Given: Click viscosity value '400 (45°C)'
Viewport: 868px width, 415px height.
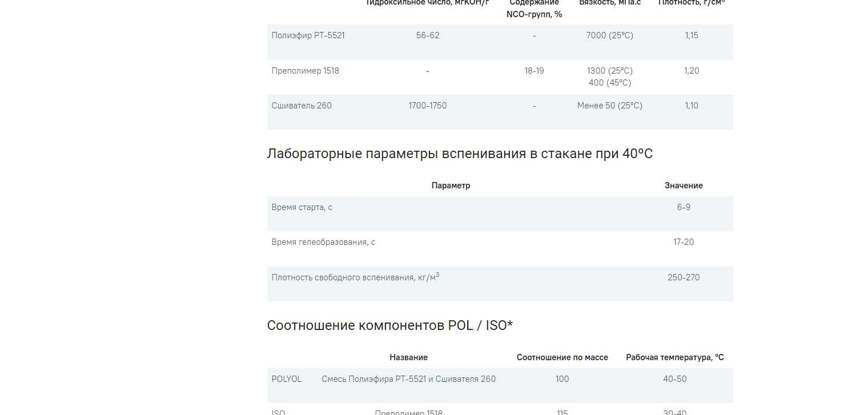Looking at the screenshot, I should [x=610, y=83].
